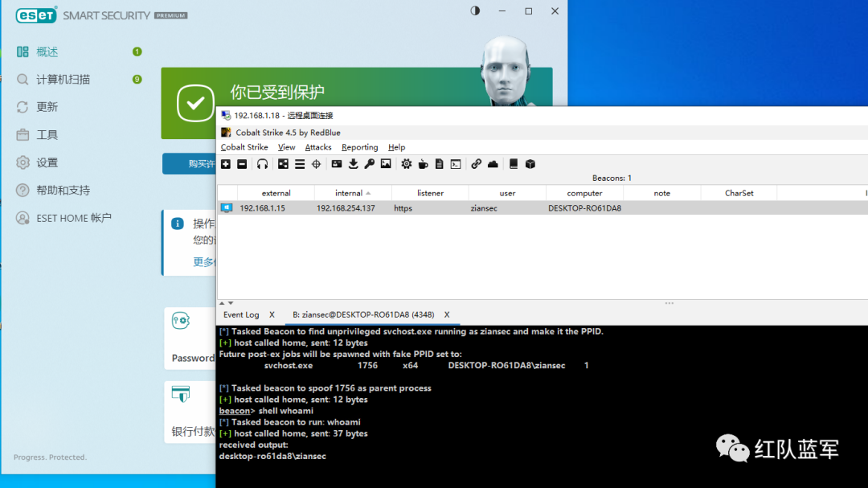Click the blue 购买许可 button in ESET

pyautogui.click(x=189, y=163)
